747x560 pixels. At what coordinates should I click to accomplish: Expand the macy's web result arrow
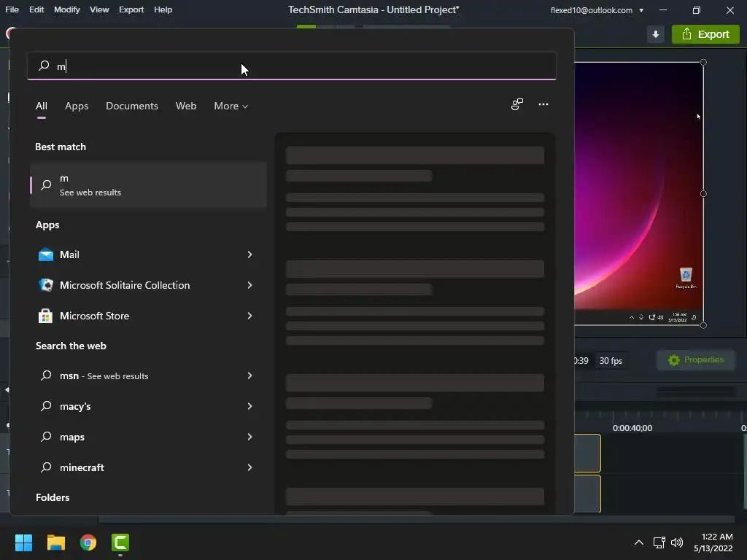coord(249,406)
